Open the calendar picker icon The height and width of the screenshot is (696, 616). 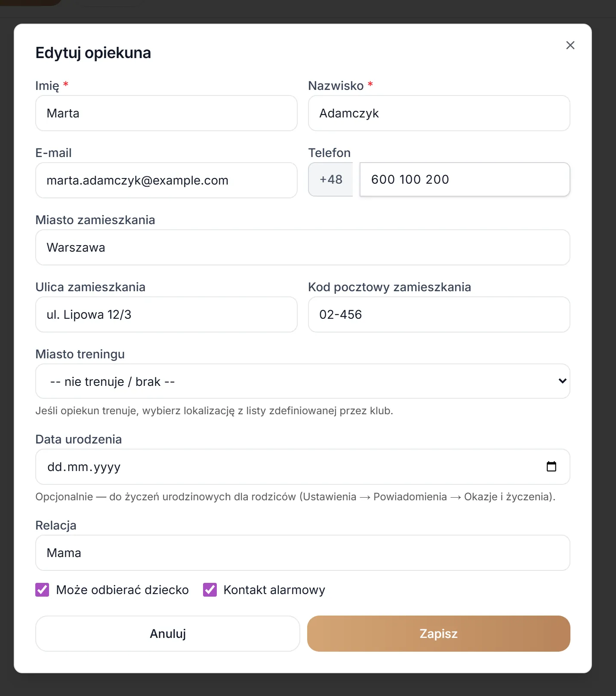551,466
